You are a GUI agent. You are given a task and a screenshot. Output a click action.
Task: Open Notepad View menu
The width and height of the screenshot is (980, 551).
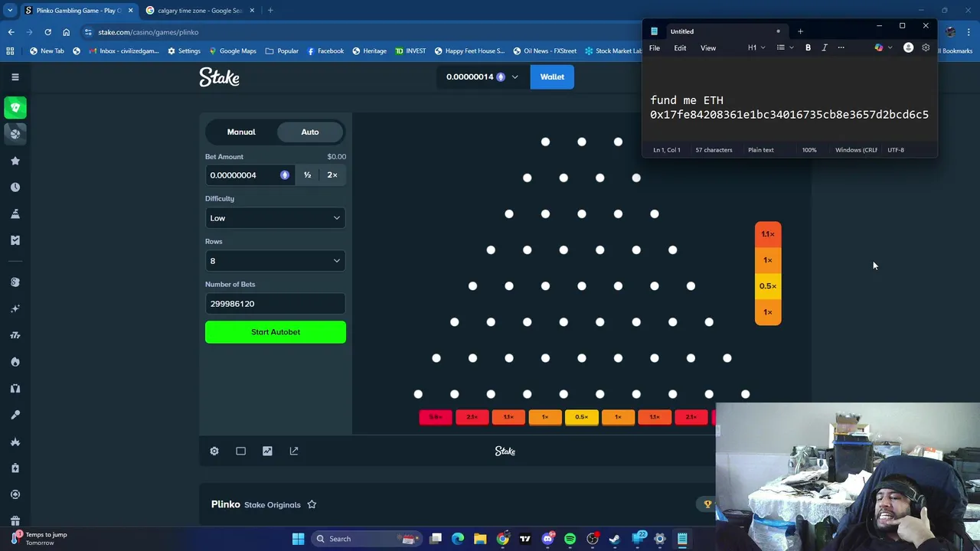pyautogui.click(x=708, y=47)
